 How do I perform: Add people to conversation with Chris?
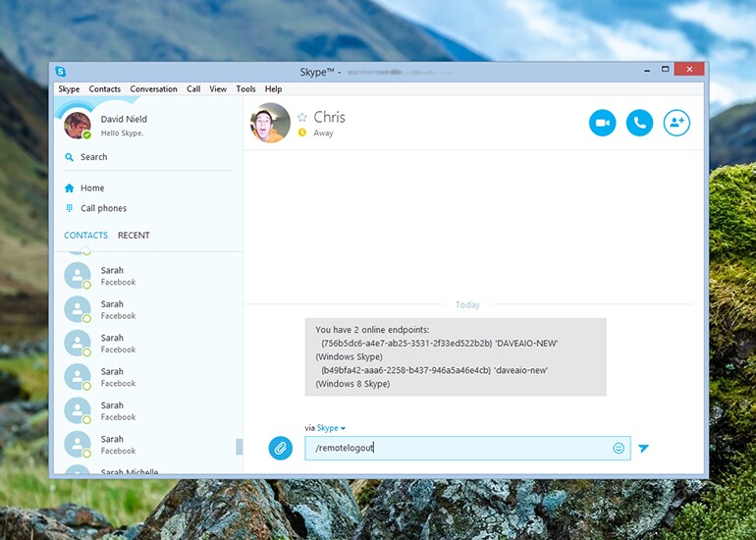(x=676, y=123)
